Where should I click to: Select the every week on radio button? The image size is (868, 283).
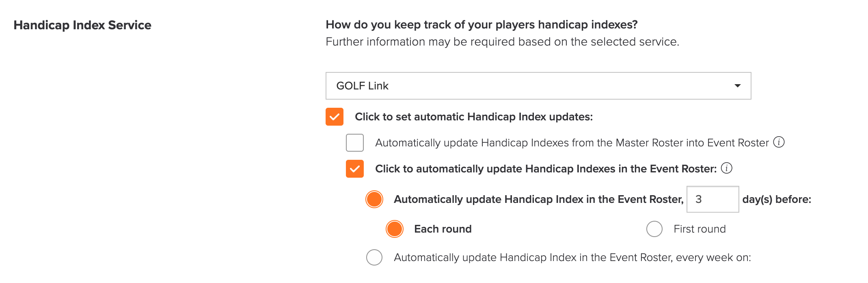tap(374, 257)
